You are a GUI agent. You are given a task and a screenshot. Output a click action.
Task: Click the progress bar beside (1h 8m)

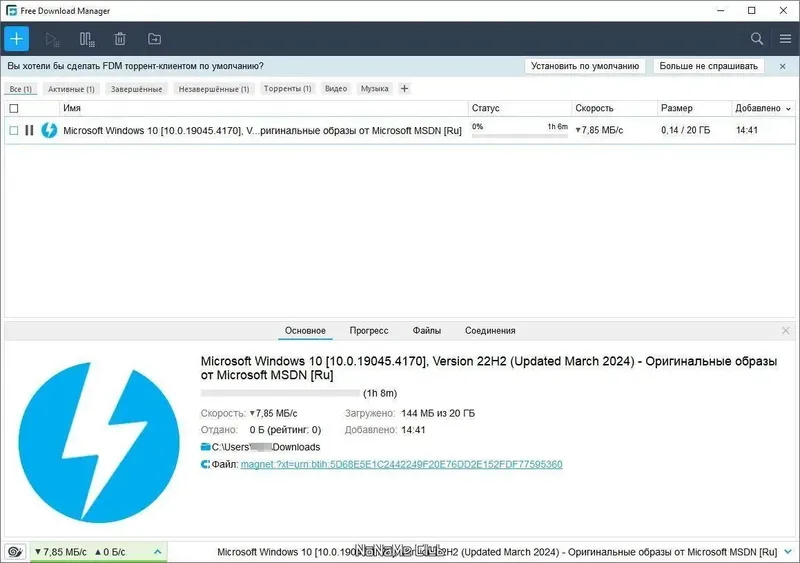(280, 393)
